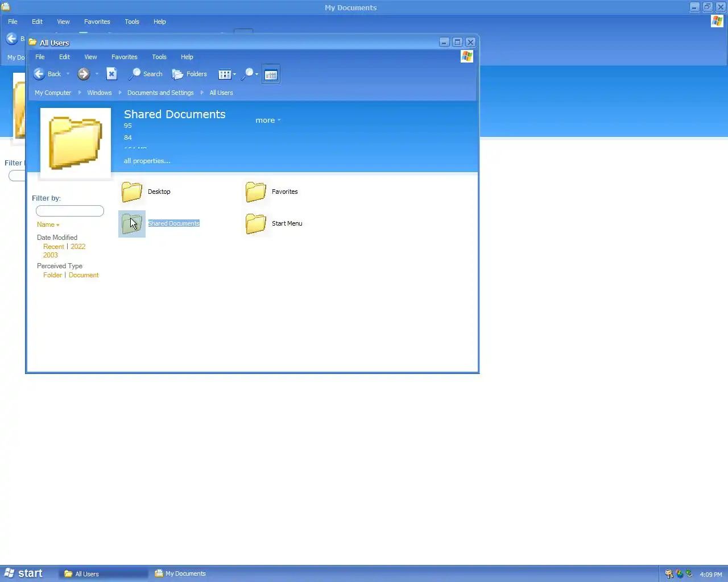The height and width of the screenshot is (582, 728).
Task: Click the Windows flag logo in All Users
Action: point(467,56)
